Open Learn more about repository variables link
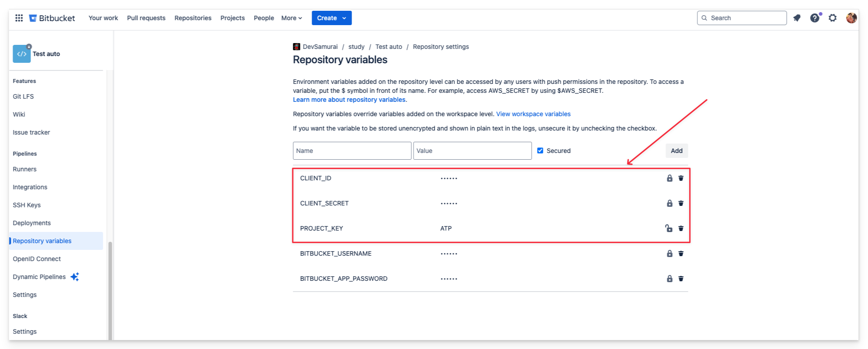Image resolution: width=868 pixels, height=349 pixels. pos(349,100)
